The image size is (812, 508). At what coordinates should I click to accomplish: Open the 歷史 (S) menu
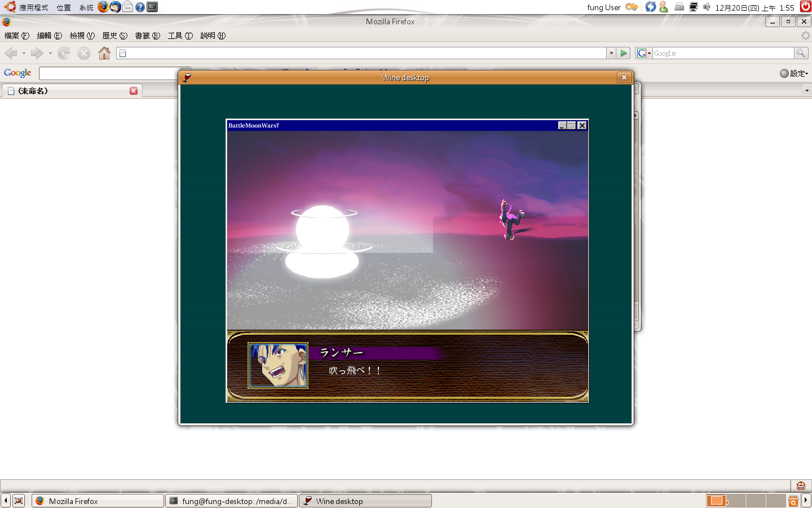point(115,36)
